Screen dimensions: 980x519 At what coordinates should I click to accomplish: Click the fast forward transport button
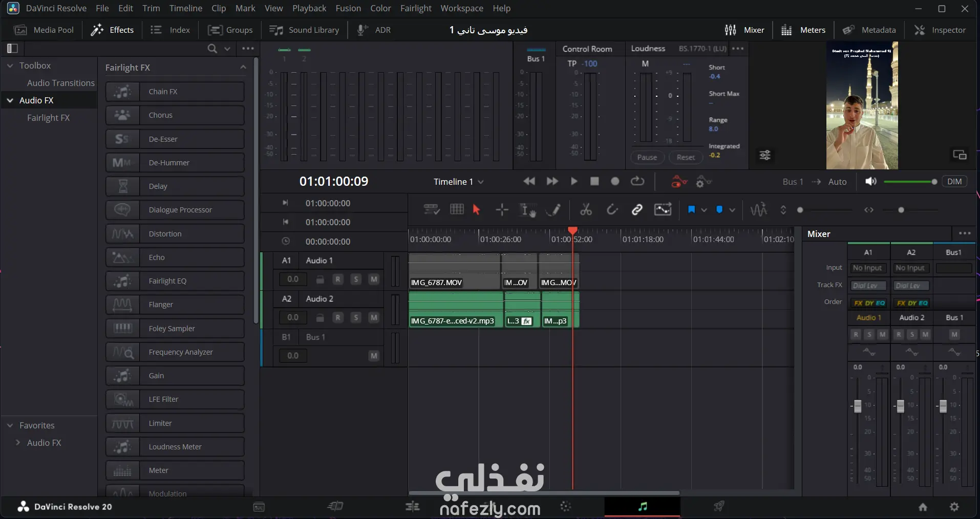point(552,181)
